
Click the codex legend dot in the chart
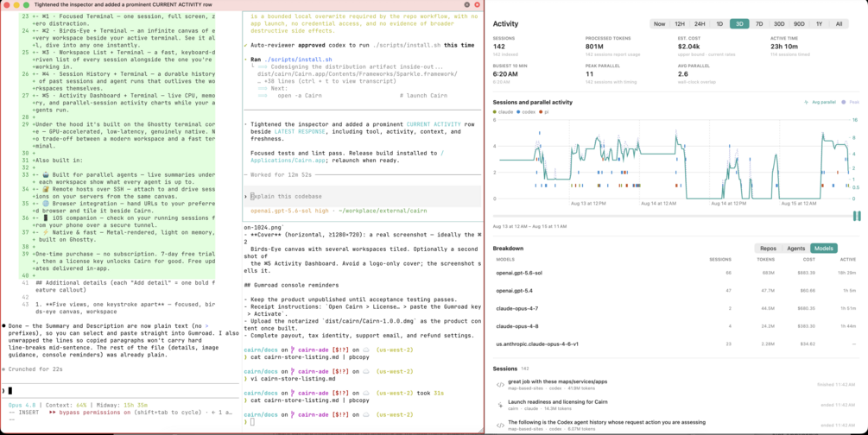(x=518, y=112)
